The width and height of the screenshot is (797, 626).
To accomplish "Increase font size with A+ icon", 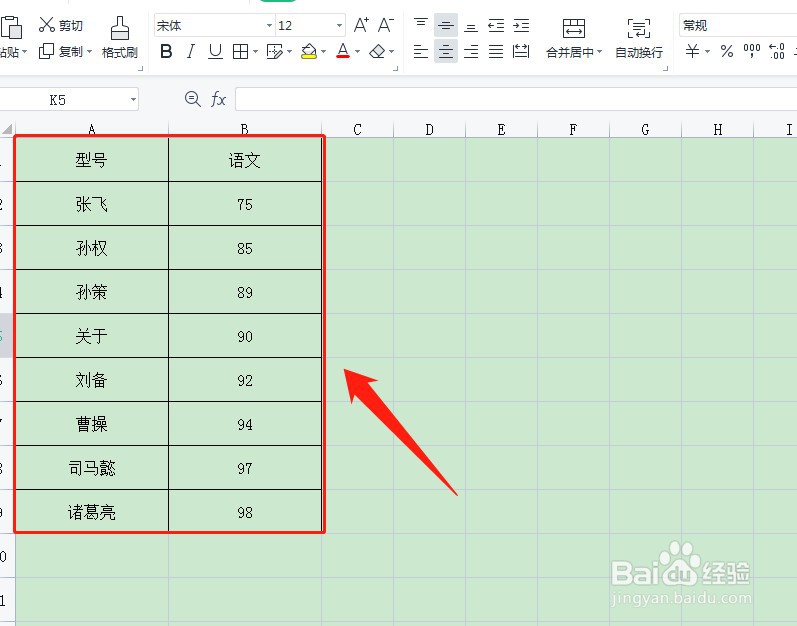I will coord(361,25).
